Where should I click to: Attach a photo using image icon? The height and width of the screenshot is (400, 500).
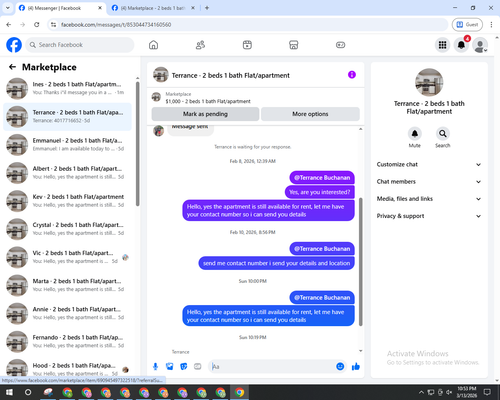coord(169,367)
